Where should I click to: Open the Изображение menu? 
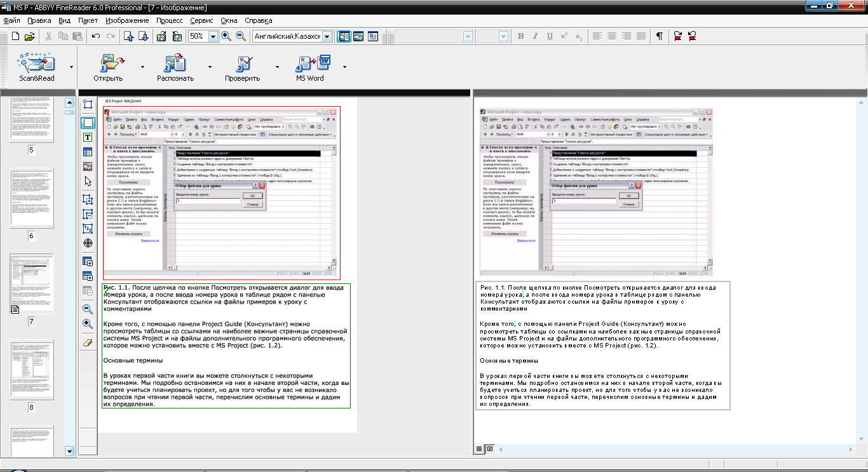[127, 20]
